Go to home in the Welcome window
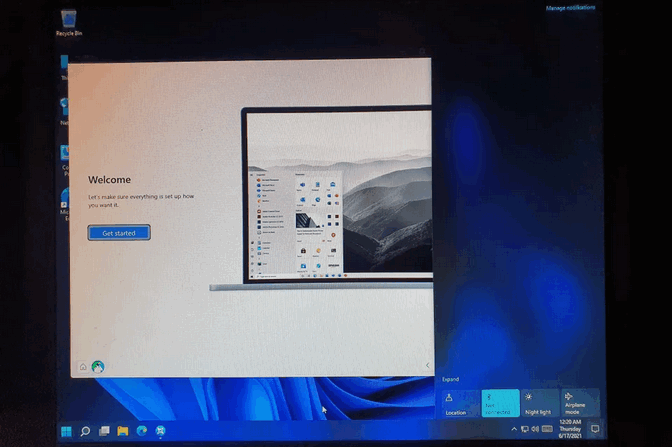Viewport: 672px width, 447px height. (x=83, y=366)
